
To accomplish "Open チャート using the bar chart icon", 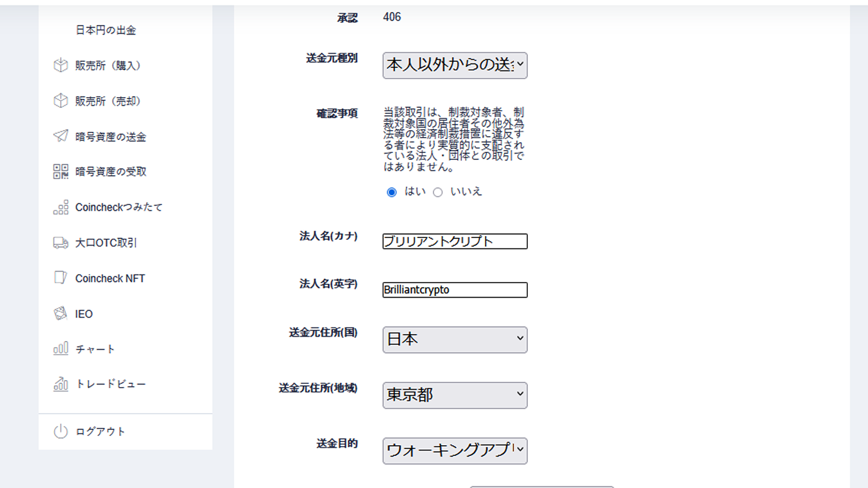I will pyautogui.click(x=61, y=349).
